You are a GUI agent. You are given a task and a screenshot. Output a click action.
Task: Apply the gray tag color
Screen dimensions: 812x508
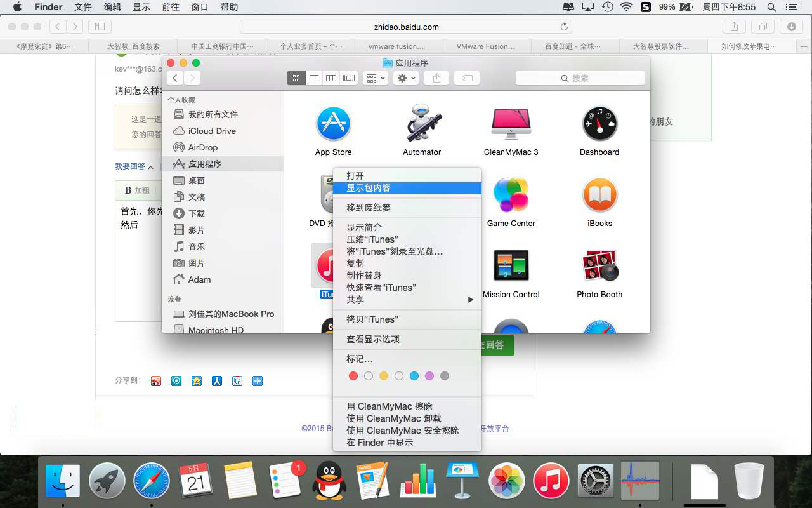point(445,376)
